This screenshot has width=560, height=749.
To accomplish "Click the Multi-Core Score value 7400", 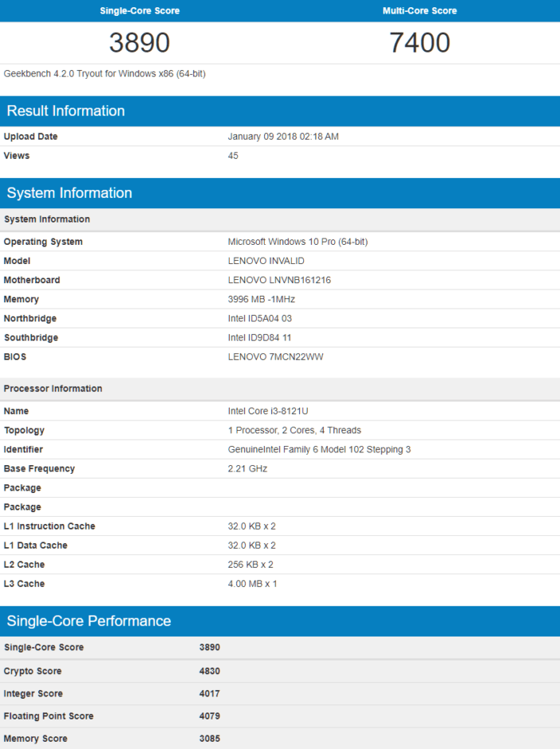I will (x=420, y=42).
